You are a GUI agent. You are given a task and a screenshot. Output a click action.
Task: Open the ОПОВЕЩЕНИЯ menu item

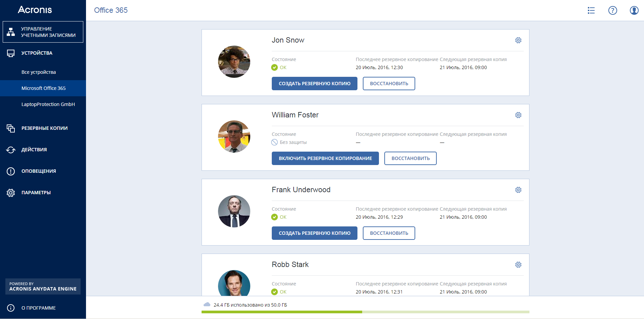coord(39,171)
